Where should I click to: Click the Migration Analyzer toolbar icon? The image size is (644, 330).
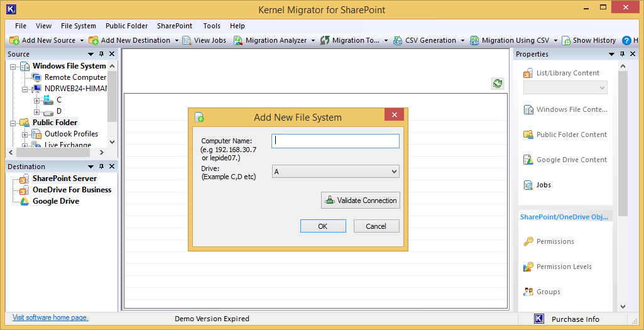[x=238, y=40]
